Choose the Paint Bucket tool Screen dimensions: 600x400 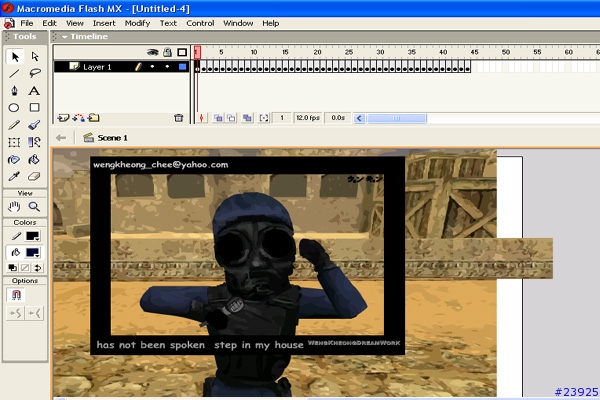pyautogui.click(x=34, y=159)
